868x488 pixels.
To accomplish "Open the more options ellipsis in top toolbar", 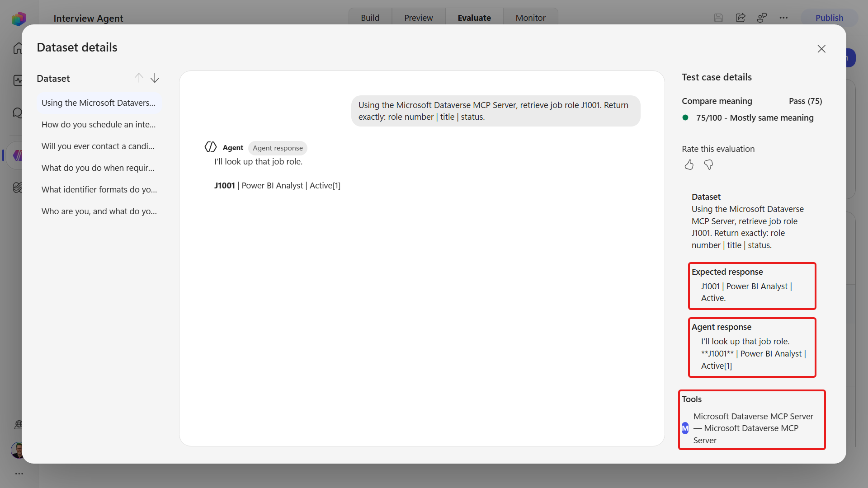I will point(783,18).
